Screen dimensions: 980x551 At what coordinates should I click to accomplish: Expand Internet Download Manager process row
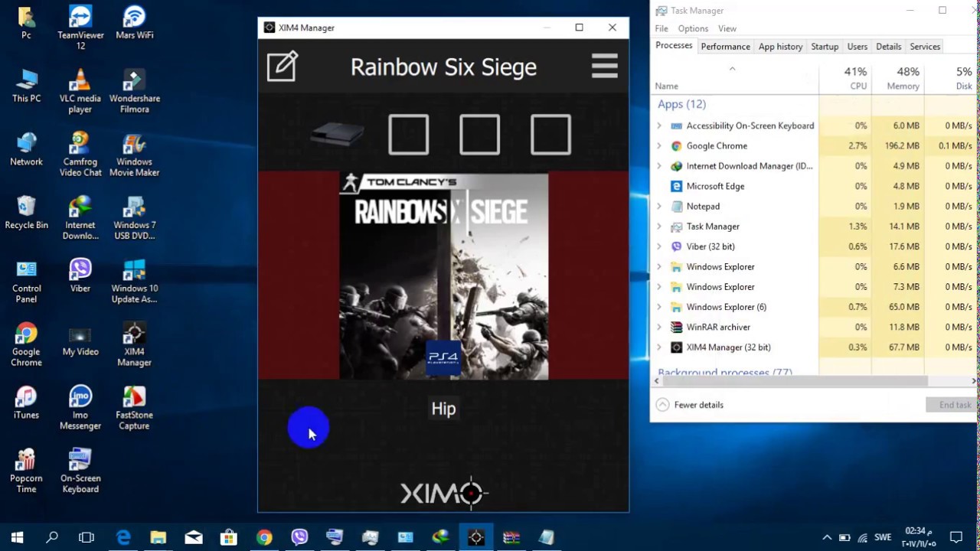pos(659,166)
